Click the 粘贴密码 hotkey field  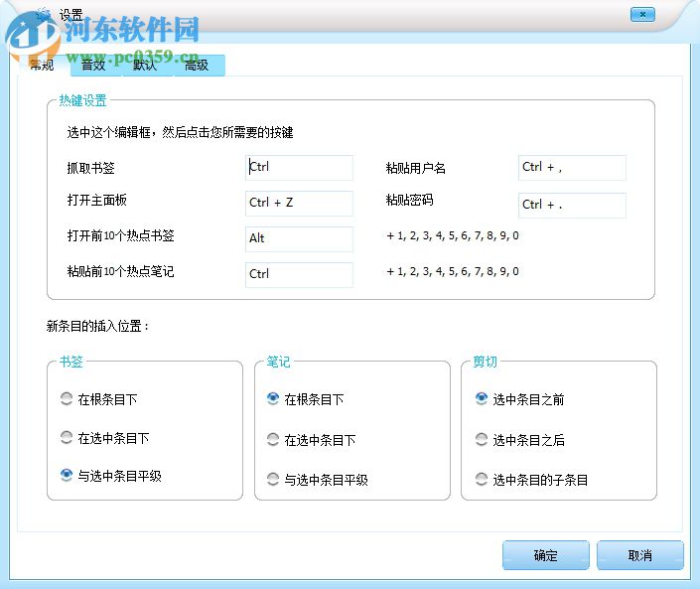(x=572, y=205)
